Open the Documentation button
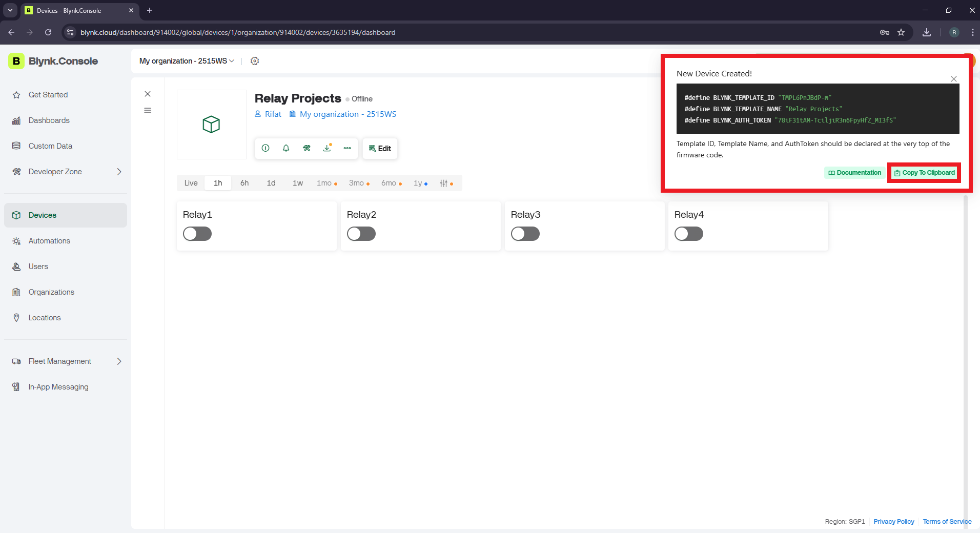The height and width of the screenshot is (533, 980). pyautogui.click(x=854, y=173)
